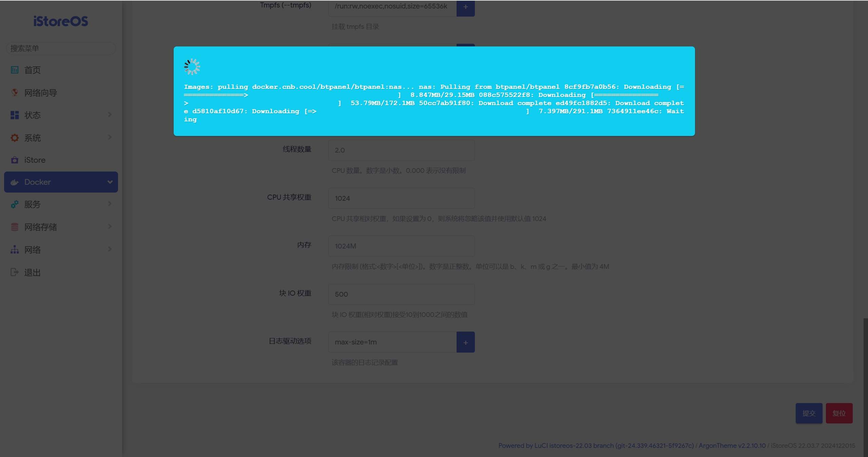Click the red 复位 reset button

click(x=839, y=413)
